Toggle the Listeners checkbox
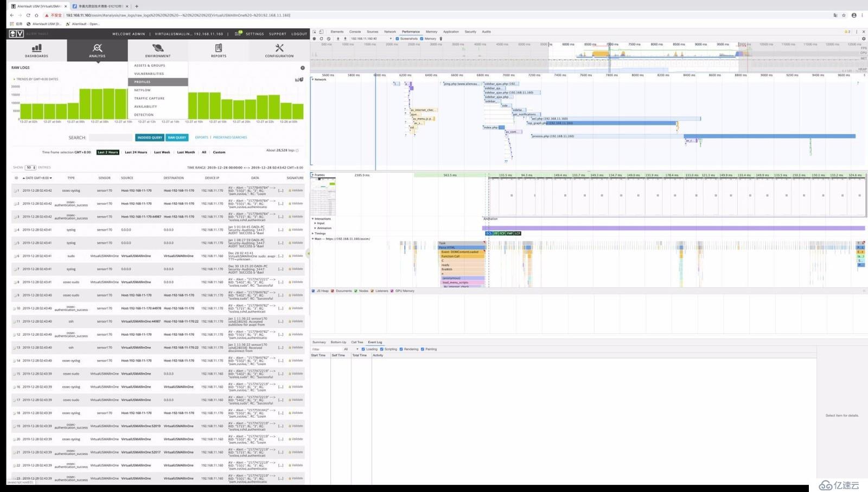The image size is (868, 492). pos(372,291)
